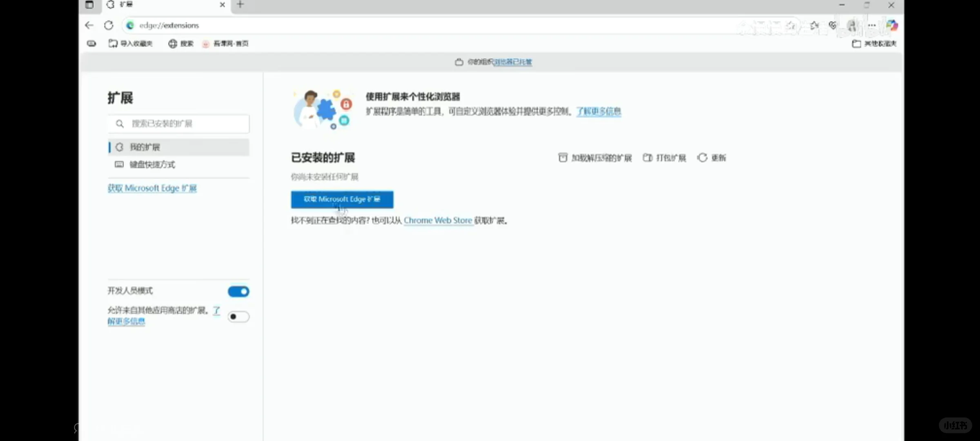Enable extensions from other stores toggle

(238, 316)
